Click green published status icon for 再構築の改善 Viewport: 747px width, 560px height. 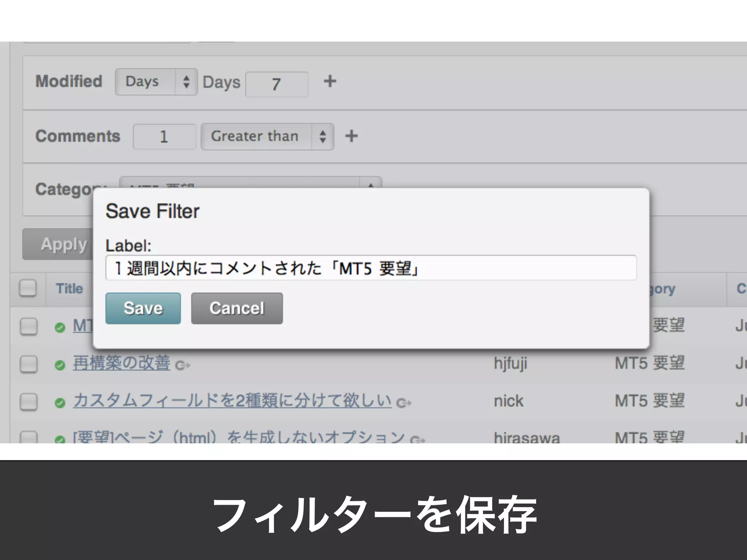(60, 365)
